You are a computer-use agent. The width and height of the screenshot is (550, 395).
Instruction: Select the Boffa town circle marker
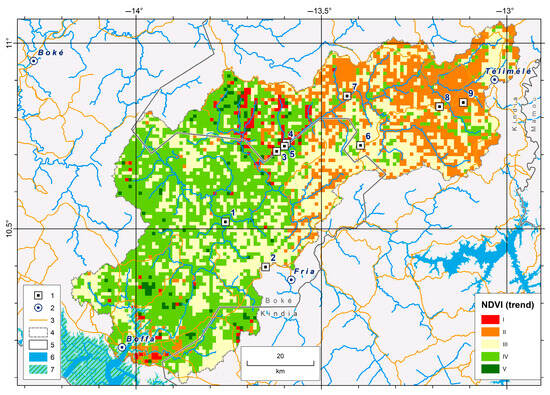click(122, 347)
